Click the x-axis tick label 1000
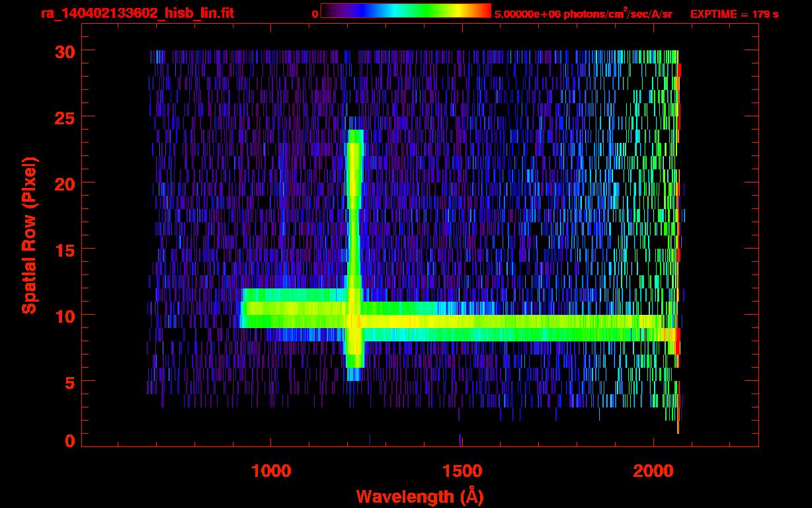The image size is (812, 508). [x=271, y=471]
